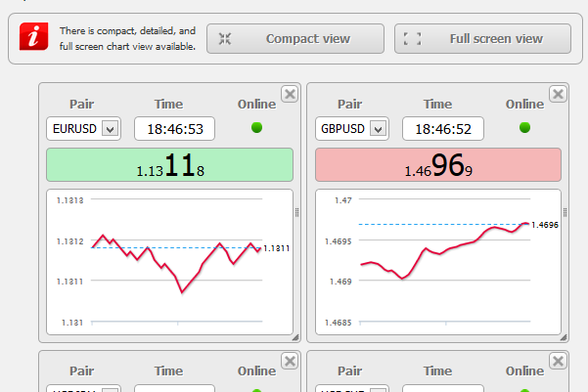Image resolution: width=588 pixels, height=392 pixels.
Task: Click the GBPUSD price 1.46969 box
Action: click(438, 165)
